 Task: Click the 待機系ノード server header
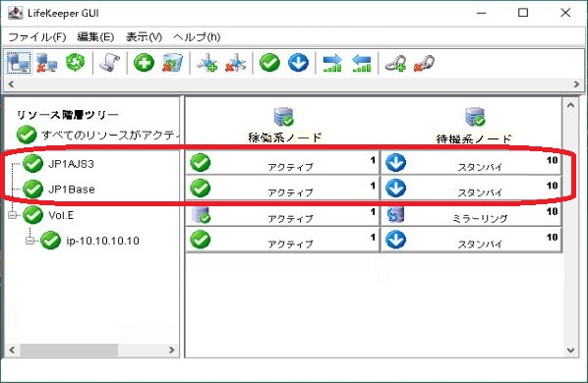(474, 126)
